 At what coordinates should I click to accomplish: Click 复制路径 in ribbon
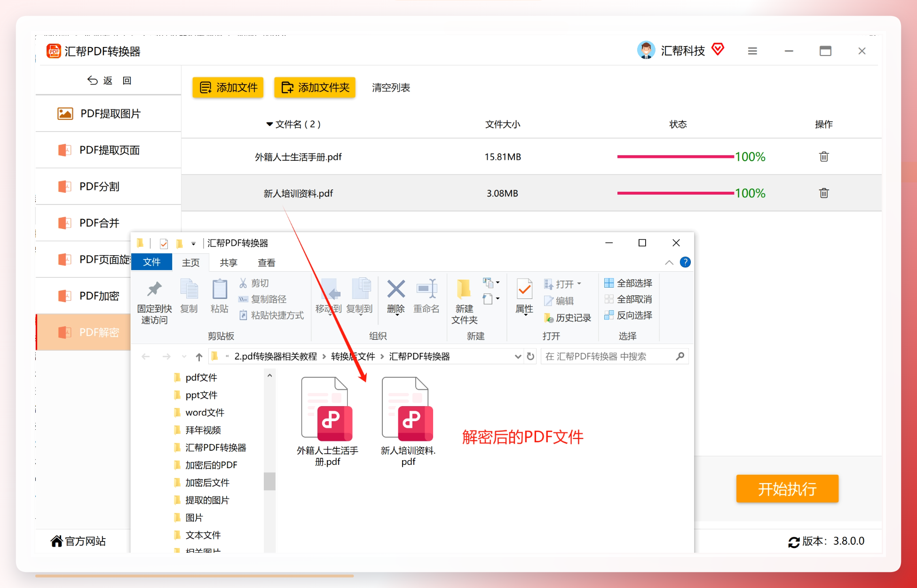coord(262,299)
